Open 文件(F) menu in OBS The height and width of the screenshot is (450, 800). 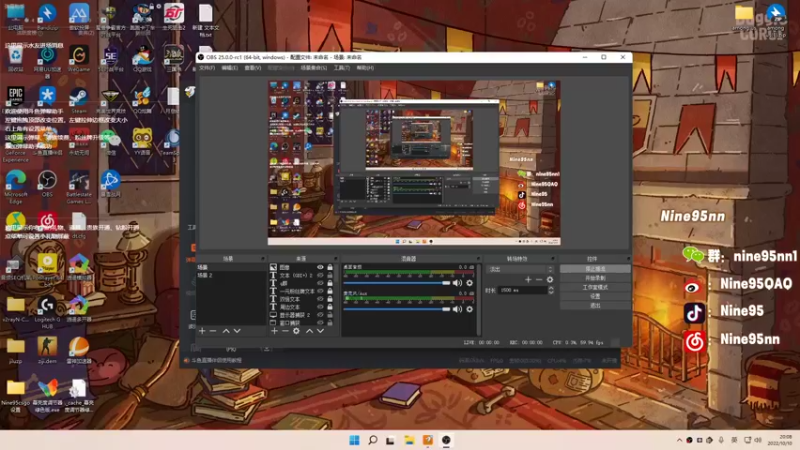pyautogui.click(x=207, y=68)
